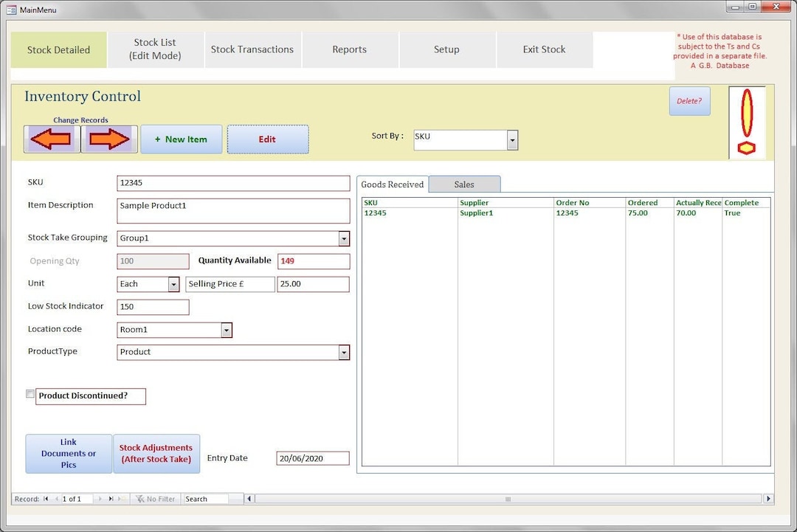
Task: Expand the Location code dropdown showing Room1
Action: point(226,330)
